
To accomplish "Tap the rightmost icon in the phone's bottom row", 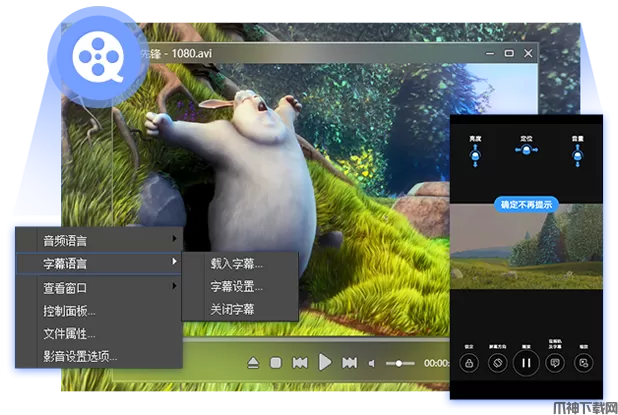I will click(x=584, y=363).
